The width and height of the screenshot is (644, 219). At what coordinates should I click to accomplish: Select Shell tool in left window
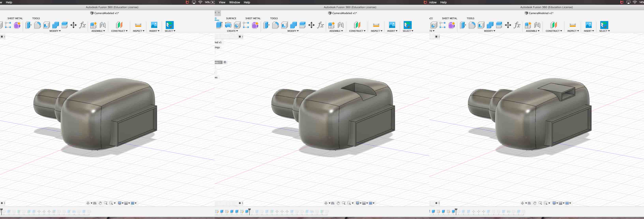point(47,25)
